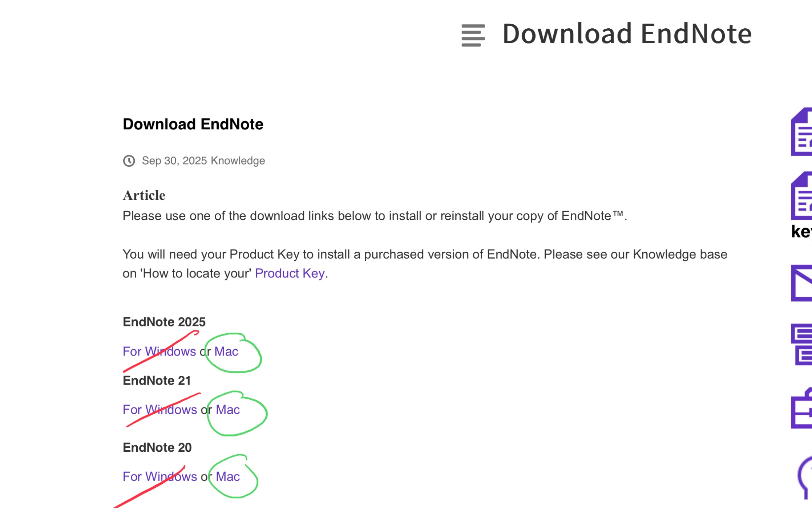
Task: Click the bold Download EndNote article heading
Action: [193, 124]
